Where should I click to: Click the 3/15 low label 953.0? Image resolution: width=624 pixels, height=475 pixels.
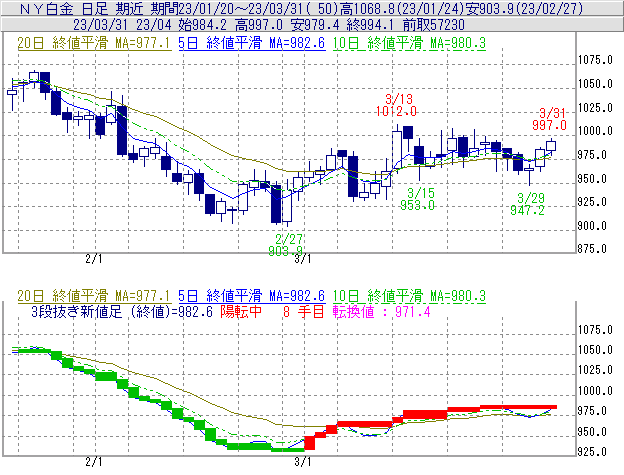coord(417,205)
